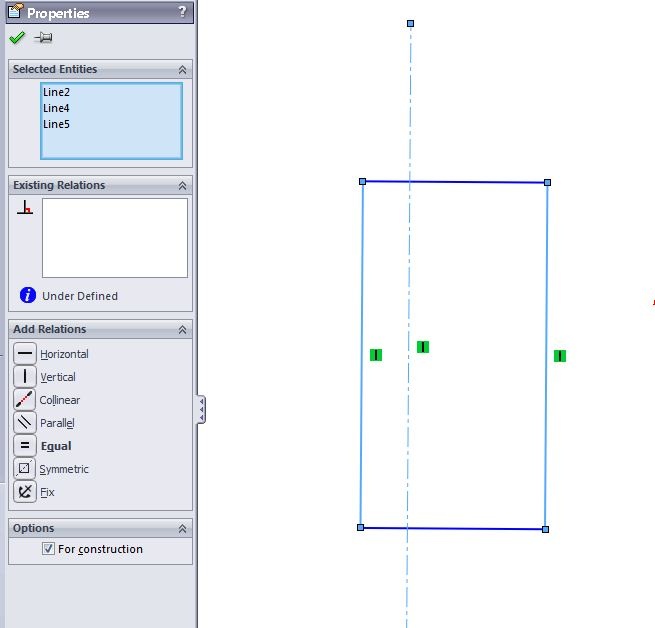The image size is (655, 628).
Task: Click the Horizontal relation label
Action: click(64, 354)
